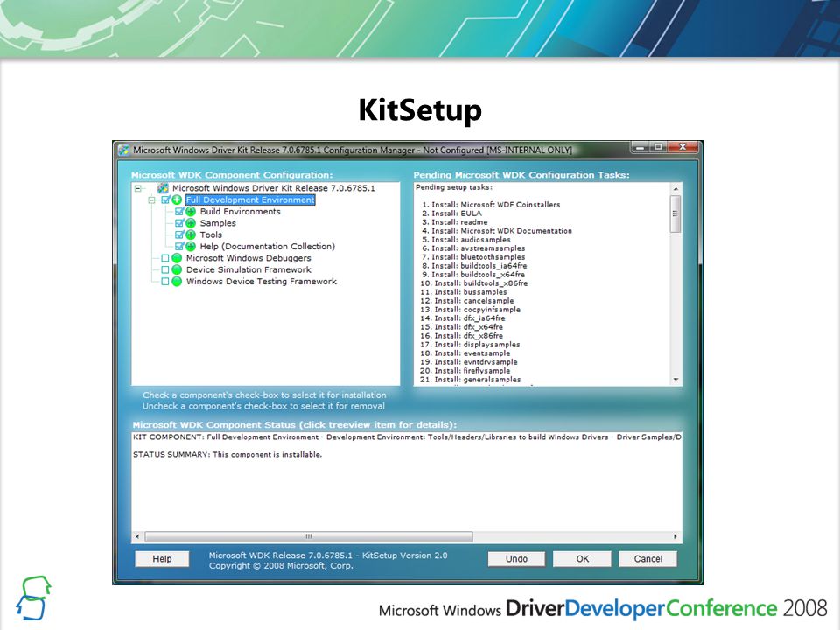Select Microsoft Windows Driver Kit Release 7.0.6785.1 item

pos(274,188)
